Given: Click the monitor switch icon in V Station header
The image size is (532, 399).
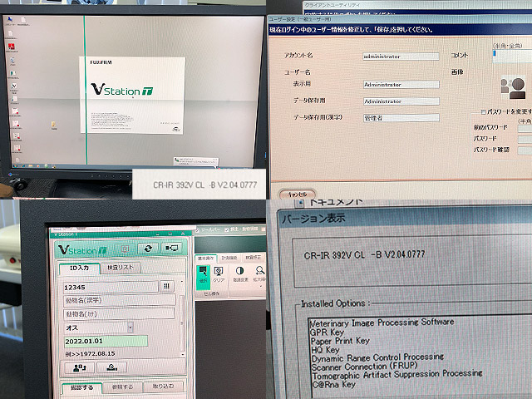Looking at the screenshot, I should 172,249.
